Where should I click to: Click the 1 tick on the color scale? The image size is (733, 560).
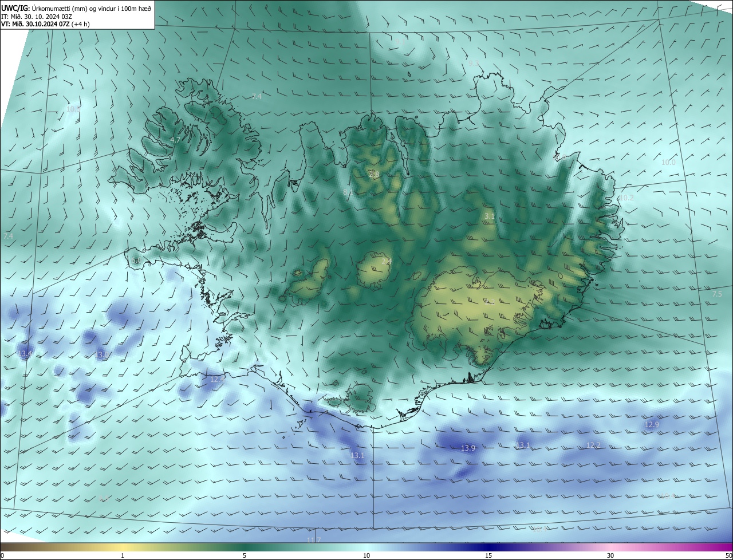(x=123, y=555)
